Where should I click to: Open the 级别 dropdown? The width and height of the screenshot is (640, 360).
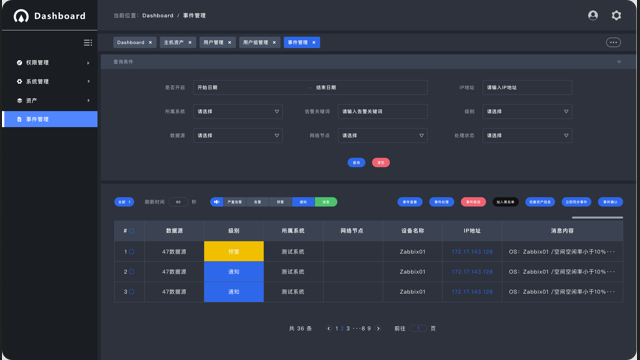coord(527,111)
